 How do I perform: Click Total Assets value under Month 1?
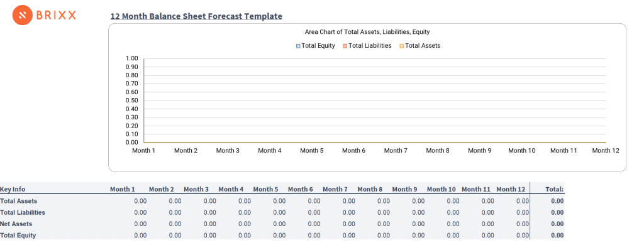click(x=140, y=201)
